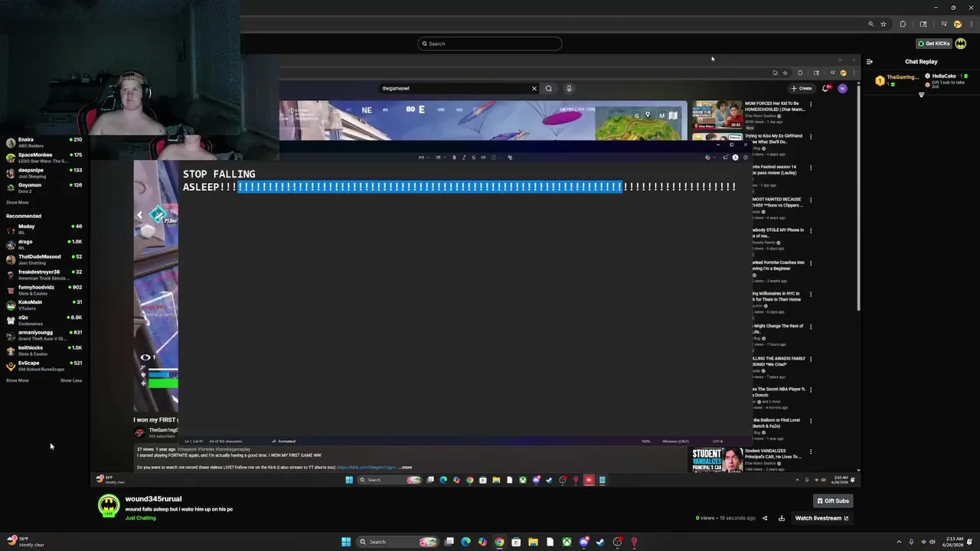Clear YouTube search with X icon in clip
The image size is (980, 551).
(x=534, y=89)
